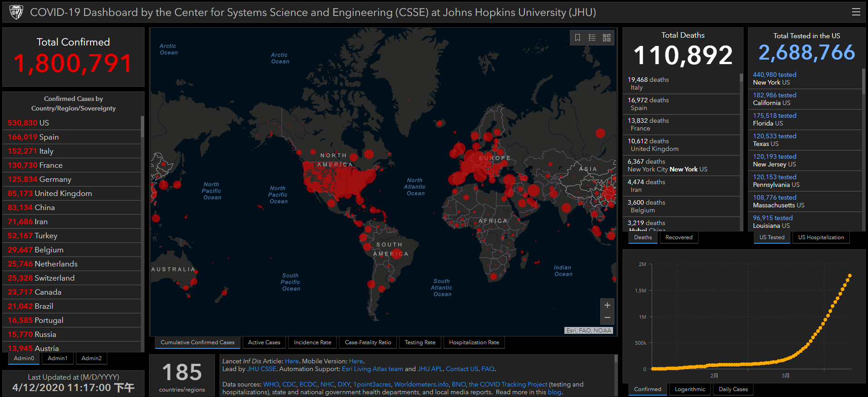Select the US Tested tab

tap(772, 237)
